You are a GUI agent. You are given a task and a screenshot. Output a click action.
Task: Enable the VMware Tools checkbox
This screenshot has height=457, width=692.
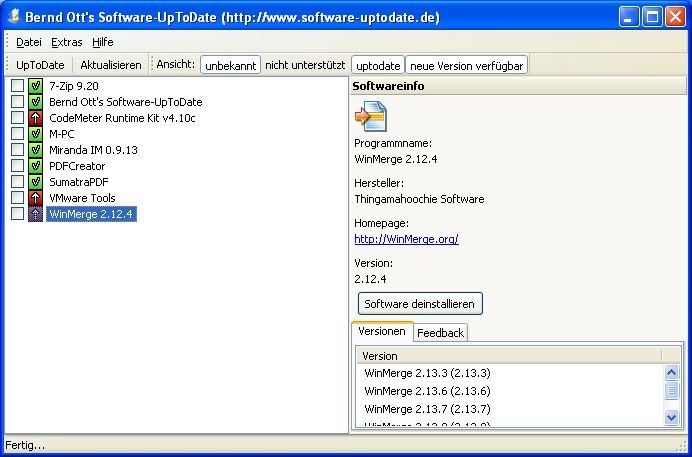pos(17,198)
